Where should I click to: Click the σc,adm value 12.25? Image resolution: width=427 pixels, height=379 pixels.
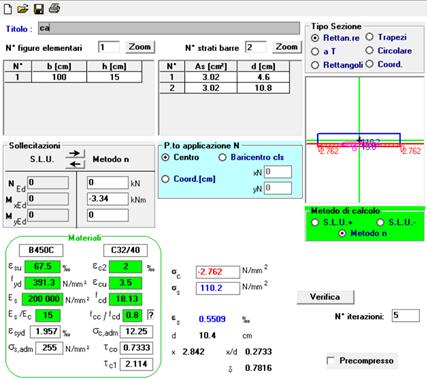tap(136, 332)
